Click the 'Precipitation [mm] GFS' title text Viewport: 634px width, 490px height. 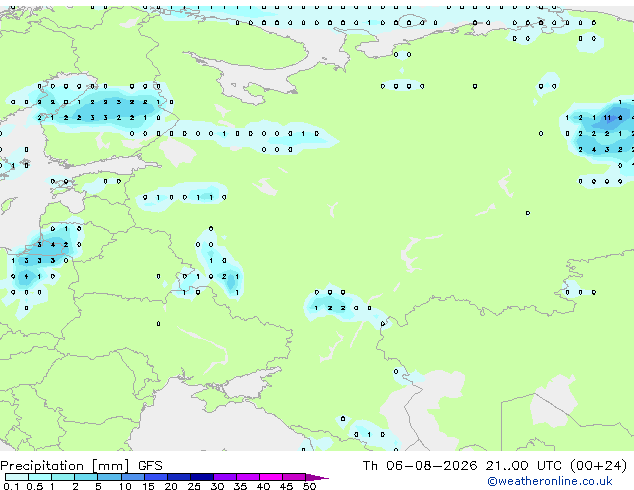(81, 466)
